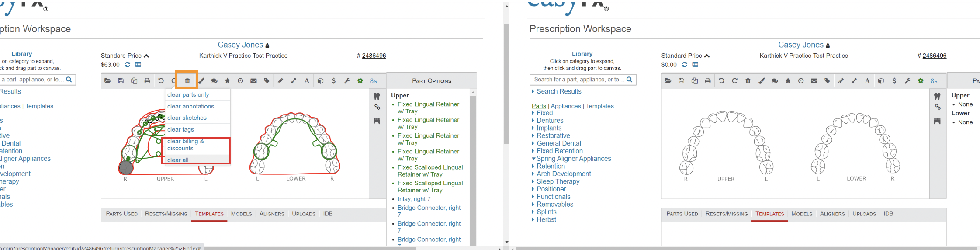Click chain link icon beside right window canvas
The width and height of the screenshot is (980, 250).
(938, 107)
